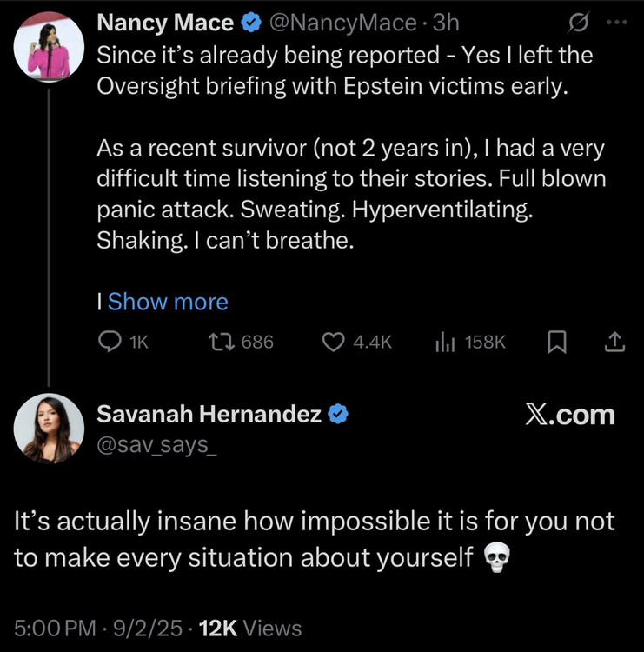Screen dimensions: 644x652
Task: Open the three-dot more options menu
Action: coord(614,23)
